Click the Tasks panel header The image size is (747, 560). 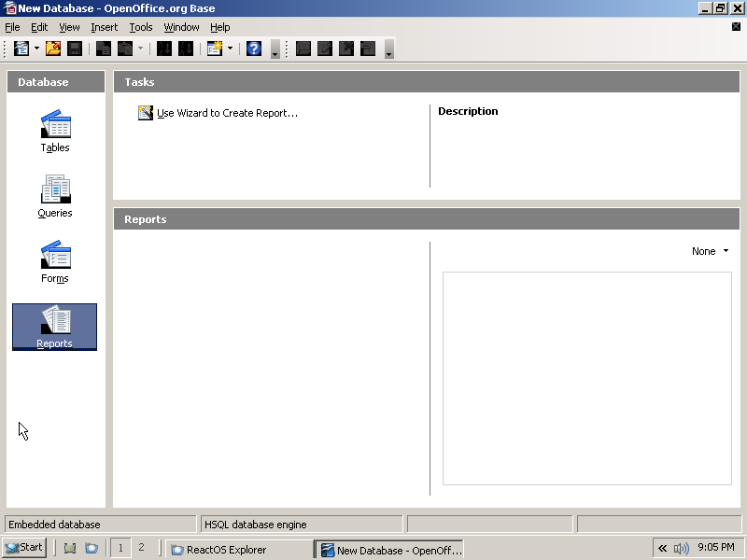[427, 82]
